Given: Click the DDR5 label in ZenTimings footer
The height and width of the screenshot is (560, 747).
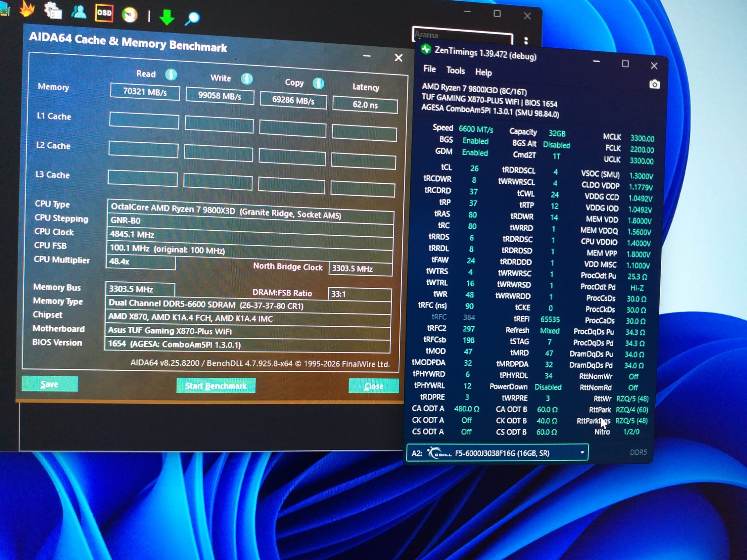Looking at the screenshot, I should click(x=638, y=452).
